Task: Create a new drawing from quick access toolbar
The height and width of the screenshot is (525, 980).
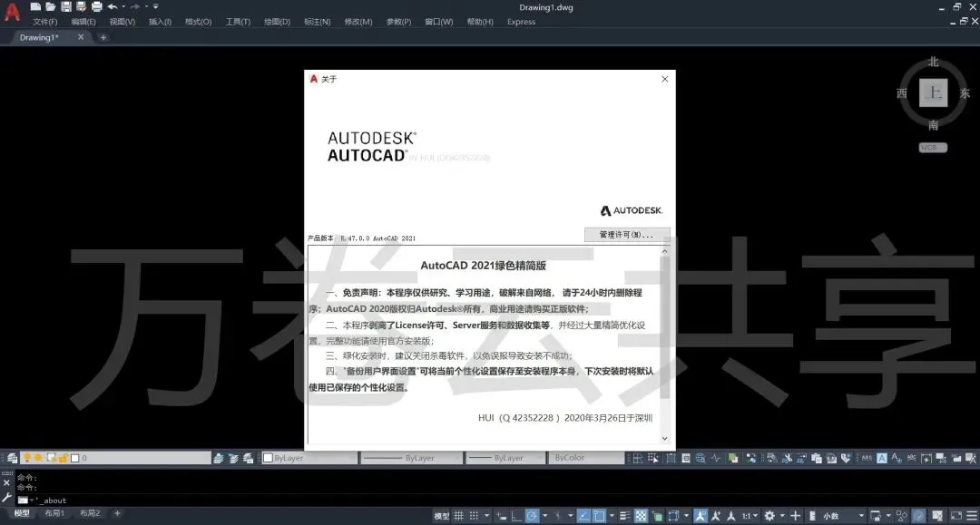Action: point(35,7)
